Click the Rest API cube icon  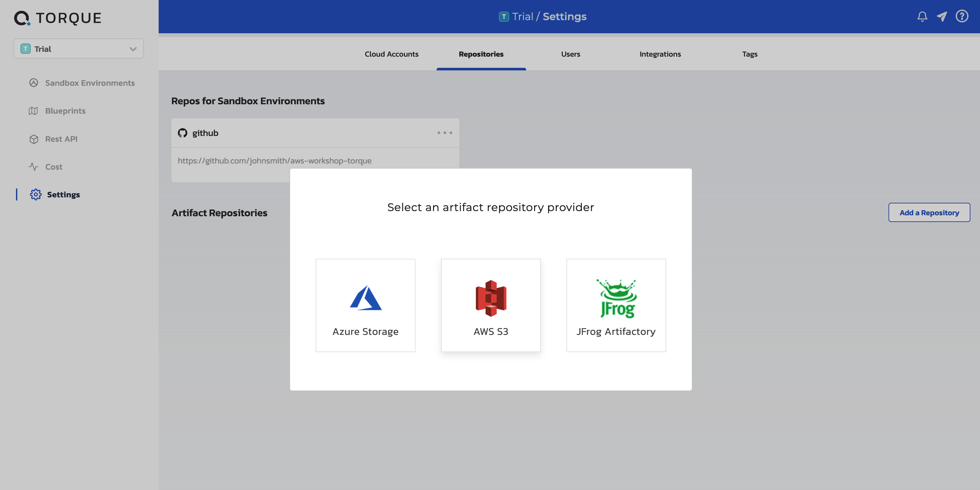pyautogui.click(x=34, y=139)
